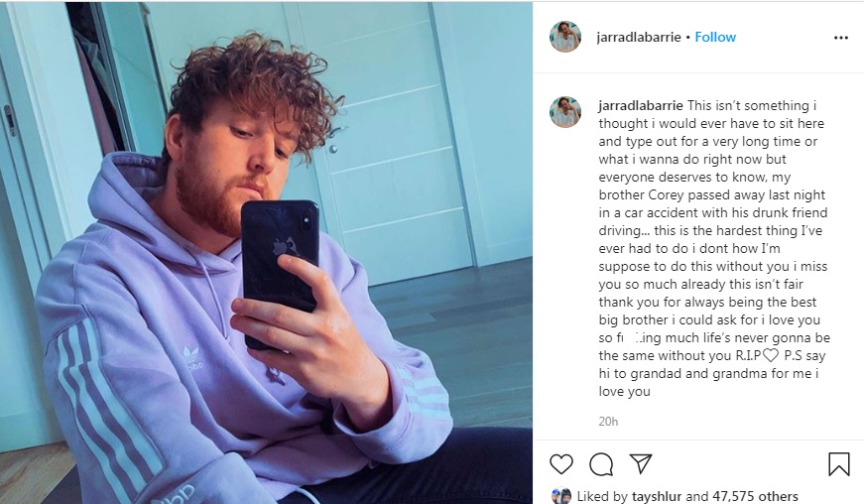Image resolution: width=864 pixels, height=504 pixels.
Task: Open comments via the speech bubble icon
Action: [x=600, y=464]
